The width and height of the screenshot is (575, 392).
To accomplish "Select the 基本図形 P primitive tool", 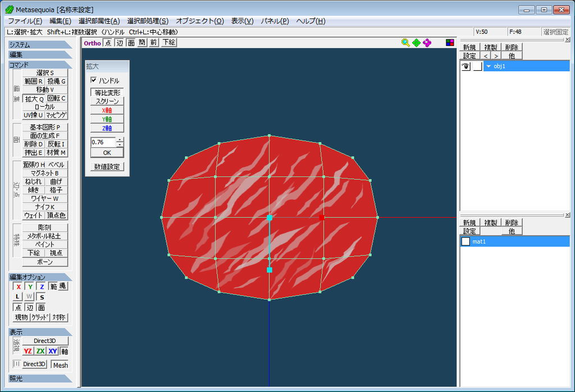I will point(45,127).
